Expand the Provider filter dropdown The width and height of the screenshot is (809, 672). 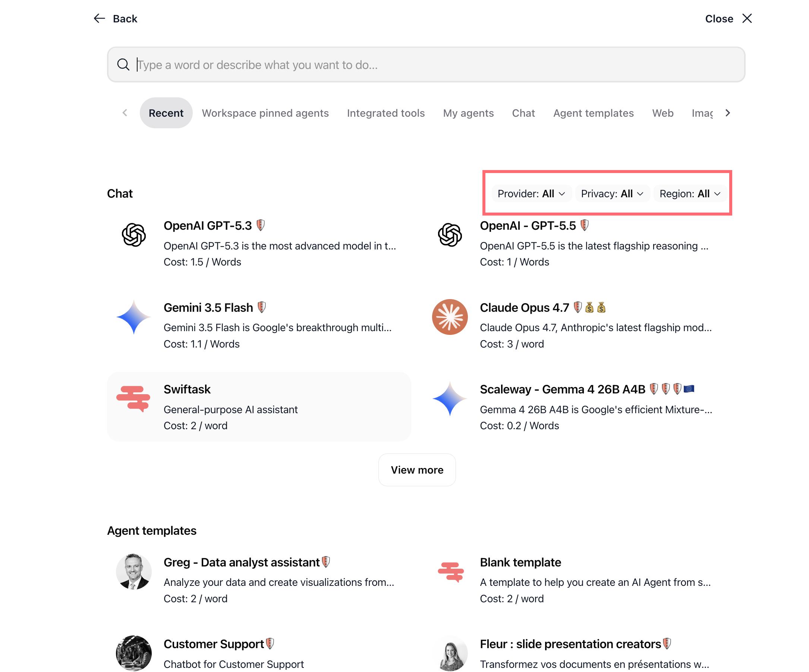531,194
